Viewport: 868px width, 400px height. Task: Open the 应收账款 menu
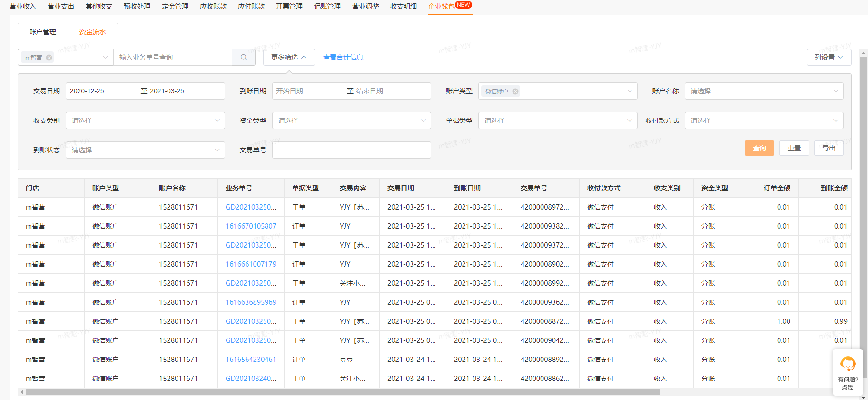[x=213, y=6]
